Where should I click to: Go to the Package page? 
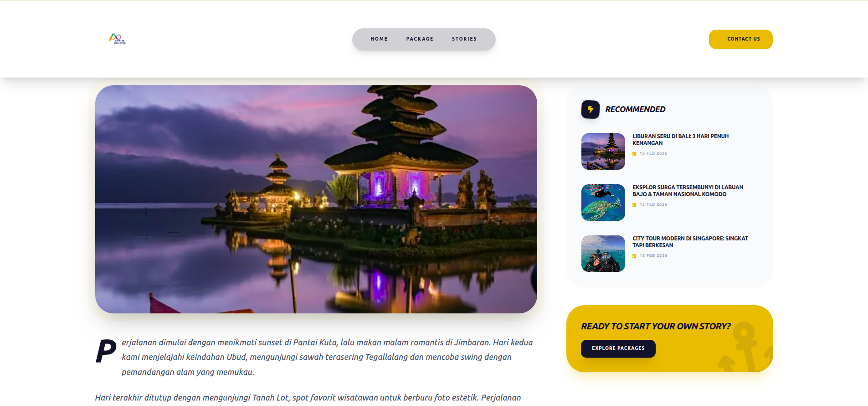coord(420,39)
